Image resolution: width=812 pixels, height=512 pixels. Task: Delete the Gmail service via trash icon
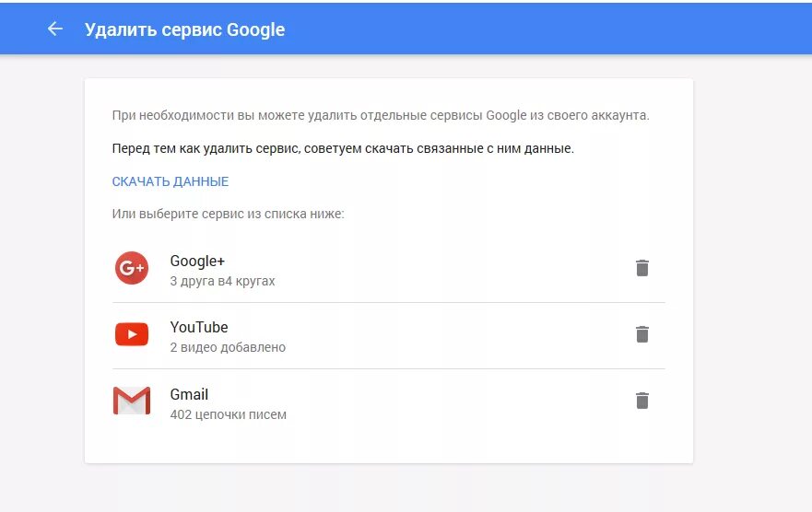click(642, 401)
